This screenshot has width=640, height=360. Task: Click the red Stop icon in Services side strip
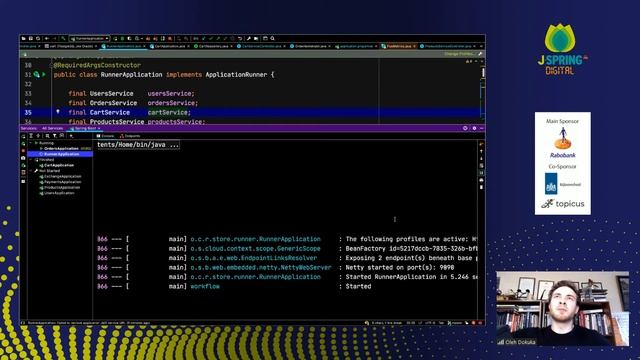click(23, 151)
